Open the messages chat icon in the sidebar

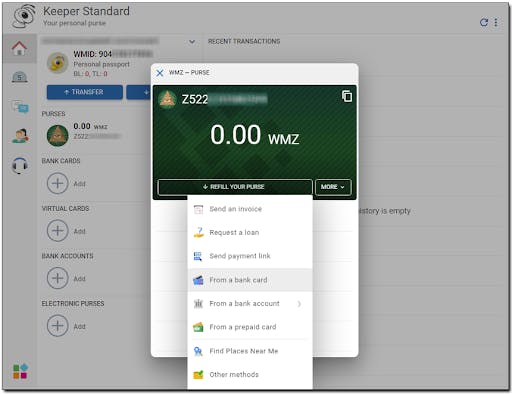(x=20, y=107)
